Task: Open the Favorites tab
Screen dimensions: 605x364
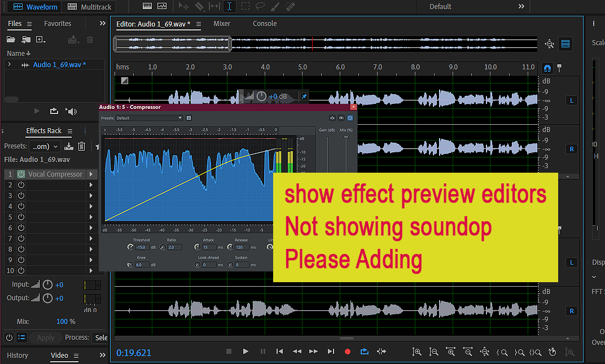Action: coord(58,24)
